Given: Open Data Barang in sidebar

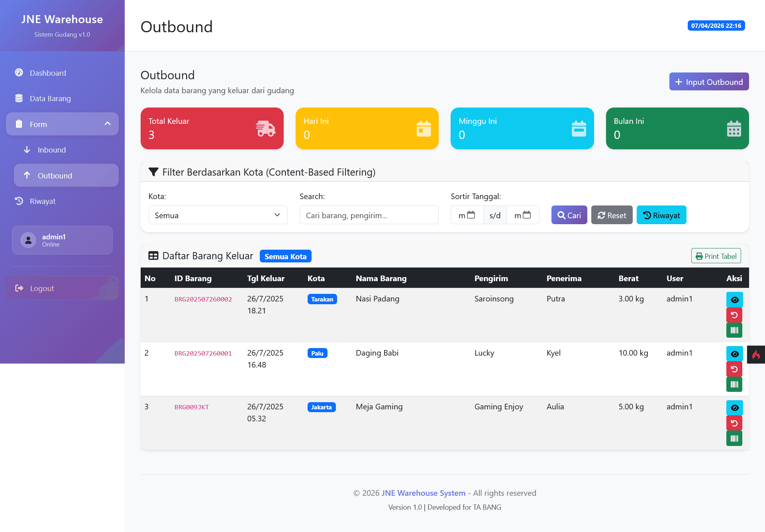Looking at the screenshot, I should pyautogui.click(x=50, y=98).
